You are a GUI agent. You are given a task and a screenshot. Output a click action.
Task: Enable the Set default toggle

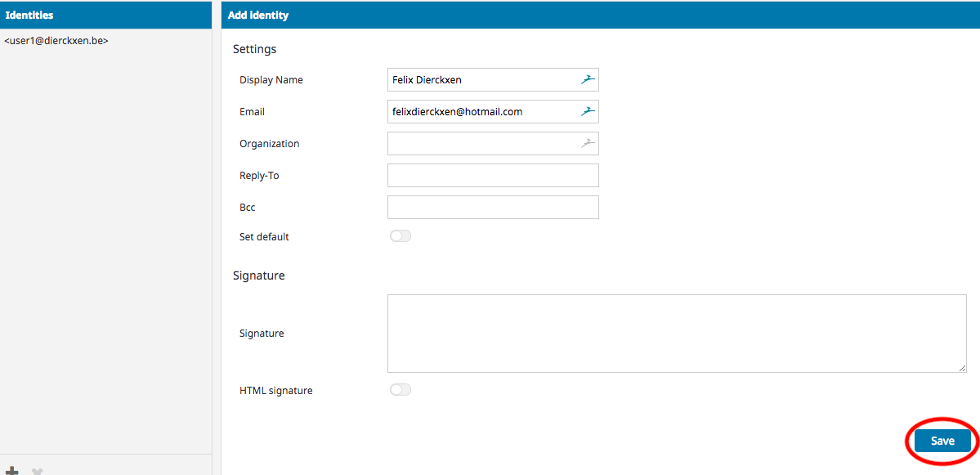point(401,236)
